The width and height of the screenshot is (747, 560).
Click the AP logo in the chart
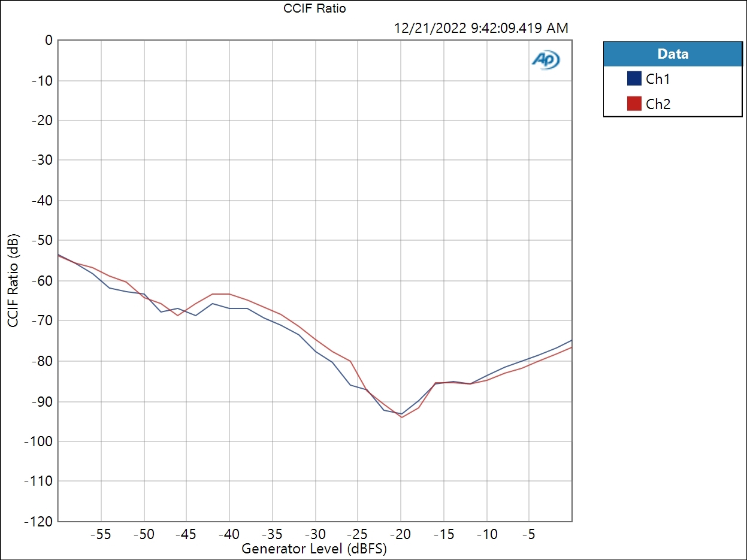(546, 60)
